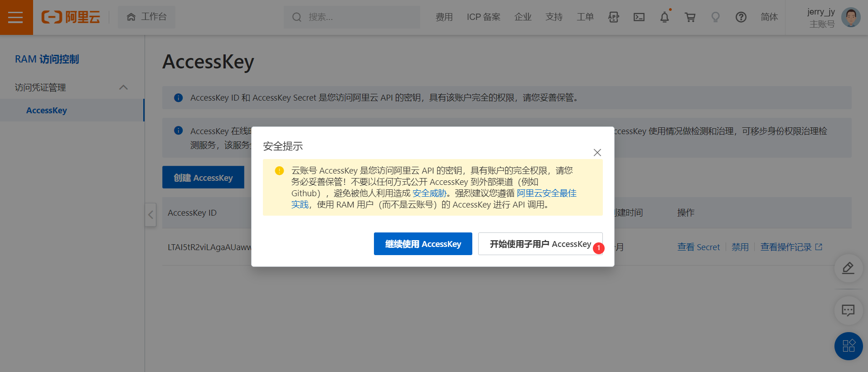Click the yellow warning icon in dialog
This screenshot has width=868, height=372.
(279, 171)
